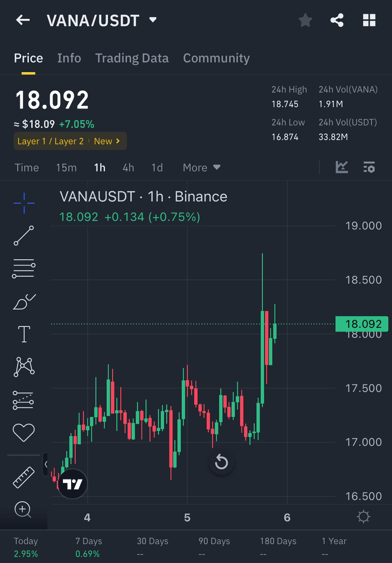392x563 pixels.
Task: Open the Trading Data tab
Action: [x=132, y=58]
